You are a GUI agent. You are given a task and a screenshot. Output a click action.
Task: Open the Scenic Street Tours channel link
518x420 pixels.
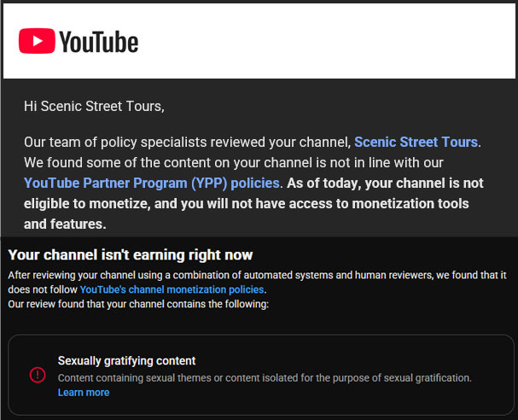tap(416, 142)
